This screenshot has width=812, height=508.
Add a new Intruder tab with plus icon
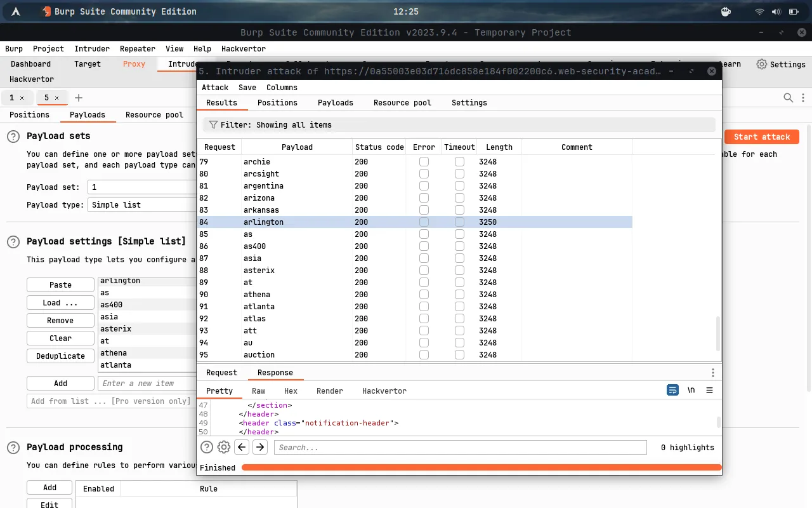click(x=79, y=98)
